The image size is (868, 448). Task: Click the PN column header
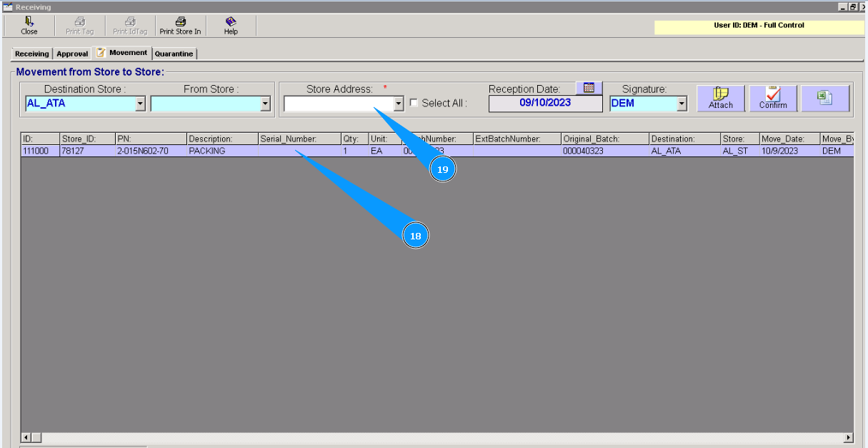151,139
